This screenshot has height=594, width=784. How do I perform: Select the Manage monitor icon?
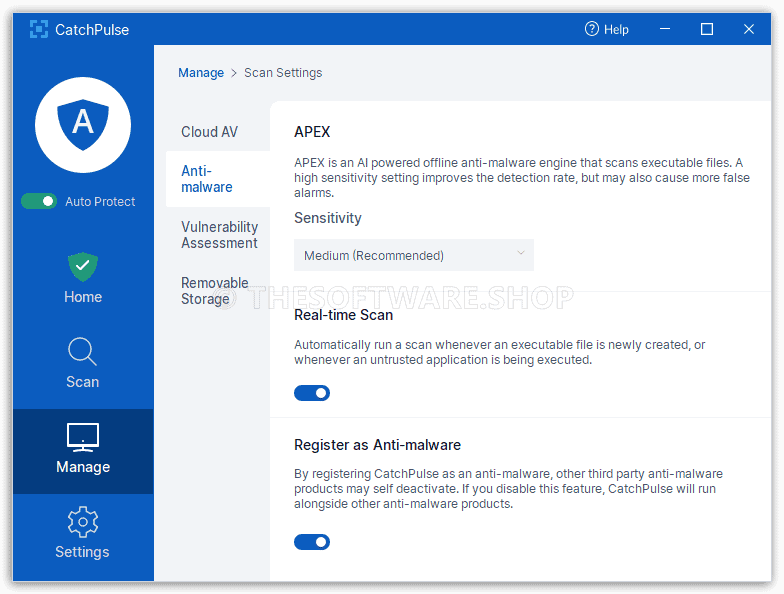[83, 438]
